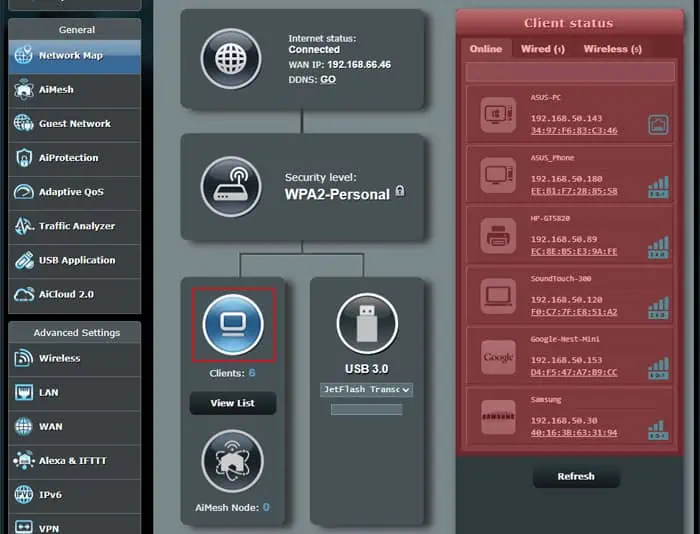Open the Traffic Analyzer page
The height and width of the screenshot is (534, 700).
(75, 226)
